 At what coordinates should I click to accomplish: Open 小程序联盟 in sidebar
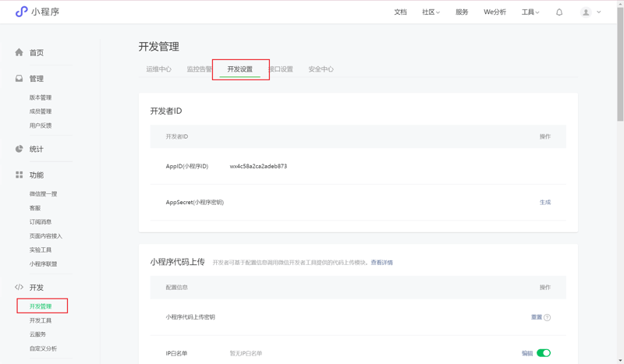tap(44, 263)
